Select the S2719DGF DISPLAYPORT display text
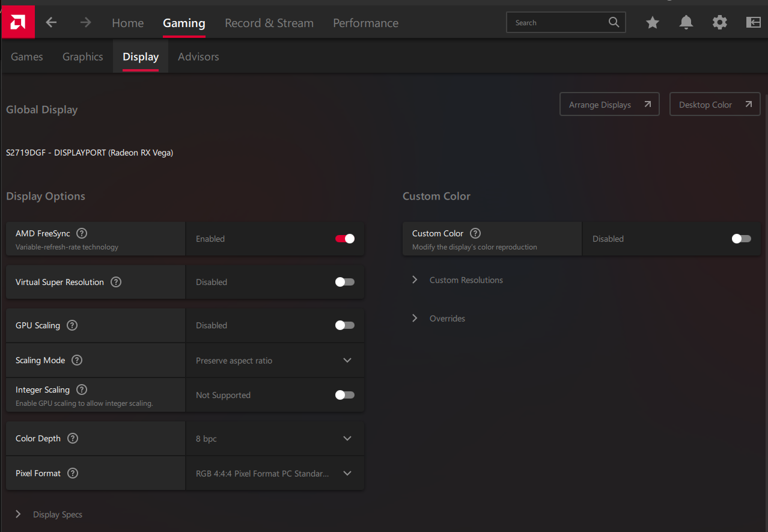 point(90,153)
